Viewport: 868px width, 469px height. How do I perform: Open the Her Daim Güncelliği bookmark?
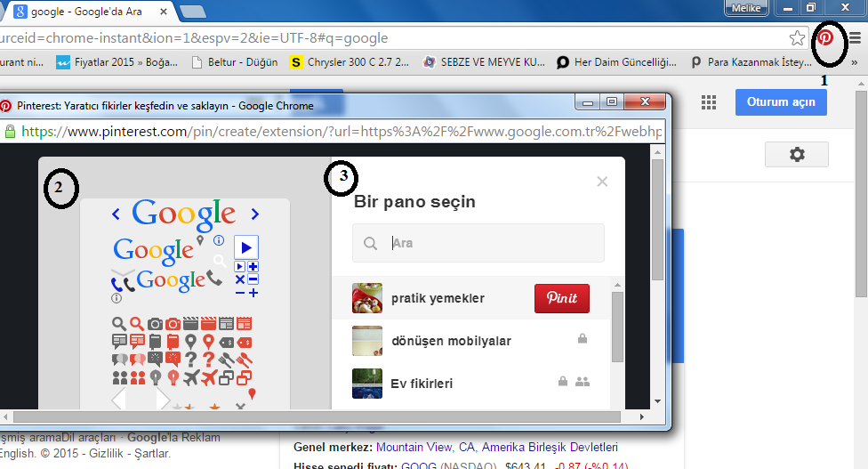click(616, 62)
